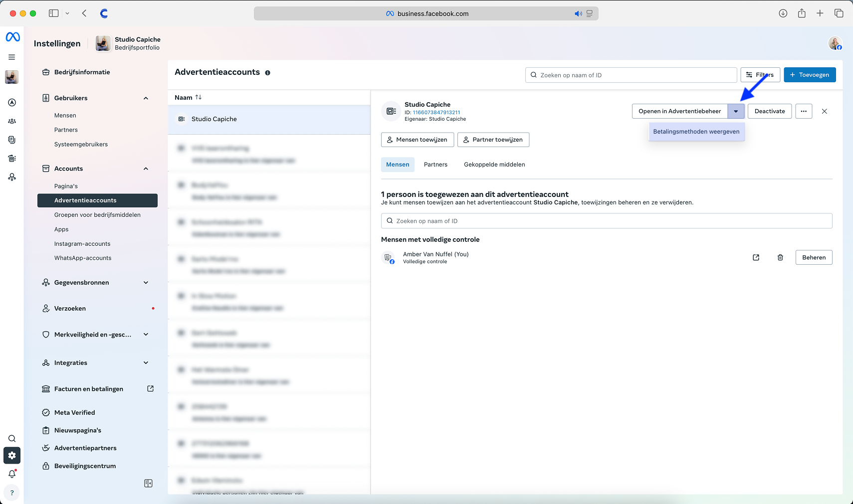
Task: Click the Deactivate button
Action: (770, 111)
